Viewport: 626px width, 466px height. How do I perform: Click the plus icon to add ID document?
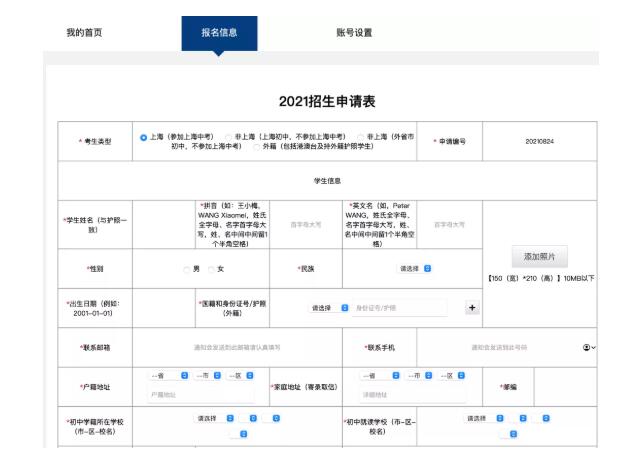(473, 308)
